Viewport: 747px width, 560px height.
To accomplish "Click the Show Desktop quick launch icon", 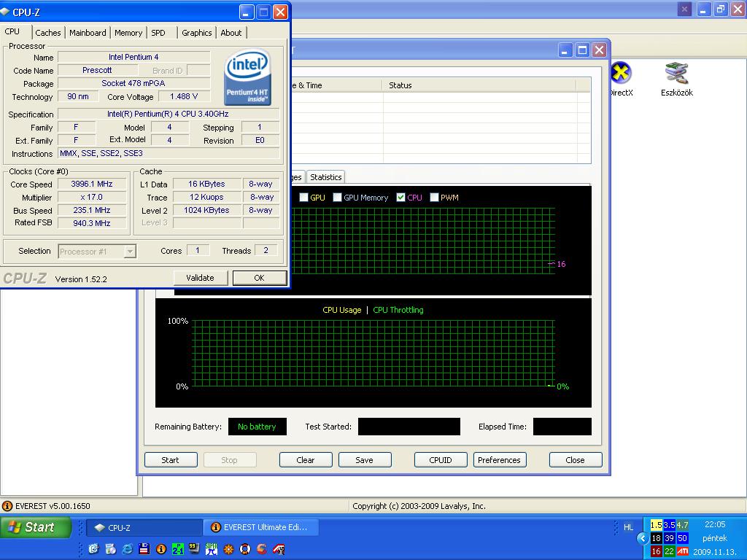I will coord(94,548).
